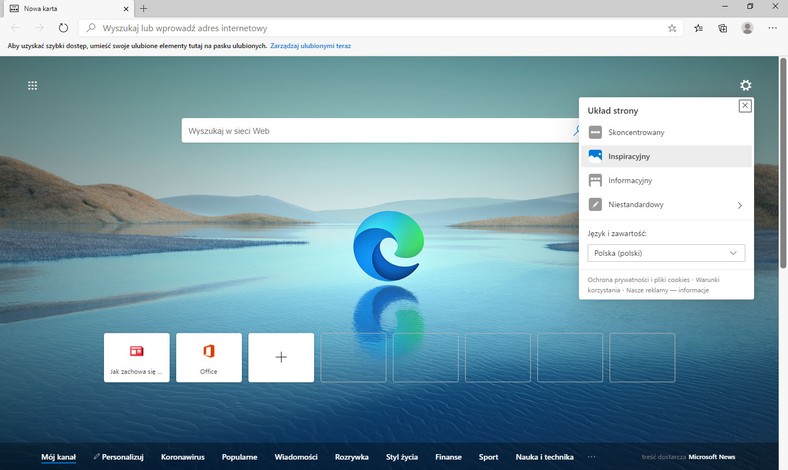Open the Microsoft News link
The height and width of the screenshot is (470, 788).
(712, 457)
